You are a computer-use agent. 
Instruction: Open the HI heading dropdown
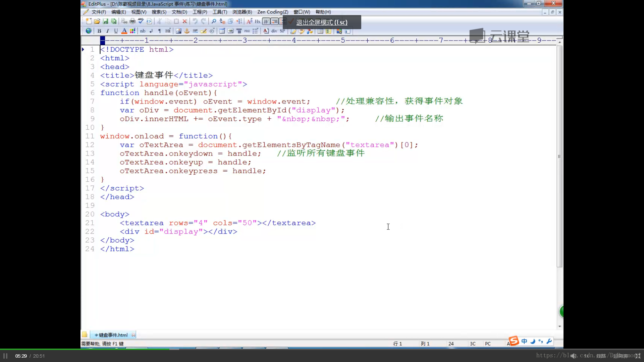[168, 31]
